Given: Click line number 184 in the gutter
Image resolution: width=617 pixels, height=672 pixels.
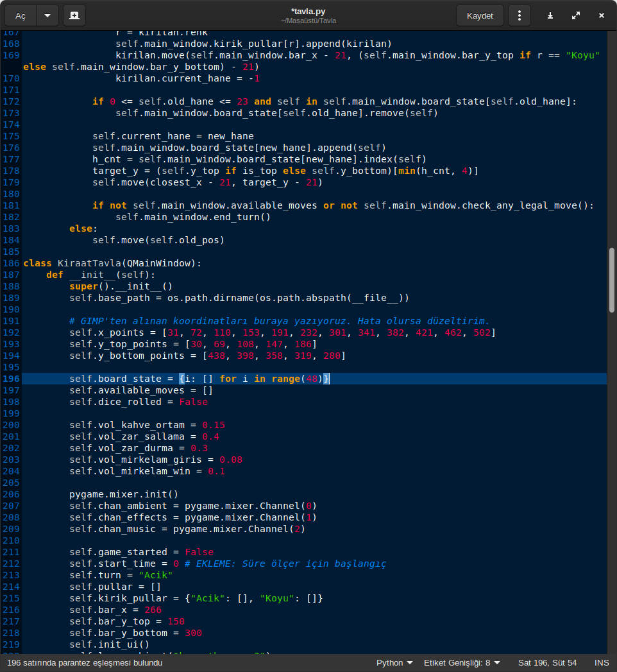Looking at the screenshot, I should [x=12, y=240].
